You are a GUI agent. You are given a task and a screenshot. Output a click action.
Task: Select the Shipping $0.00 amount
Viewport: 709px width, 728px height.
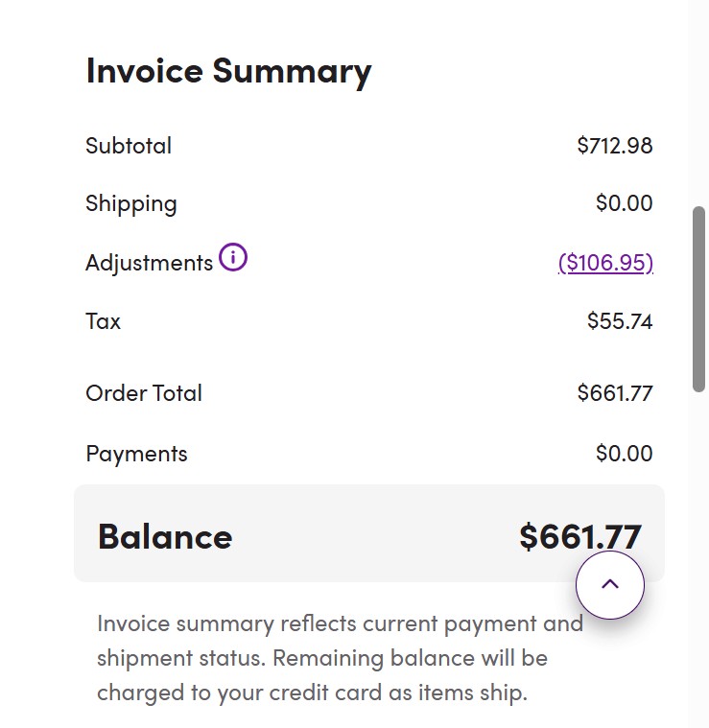pyautogui.click(x=624, y=203)
